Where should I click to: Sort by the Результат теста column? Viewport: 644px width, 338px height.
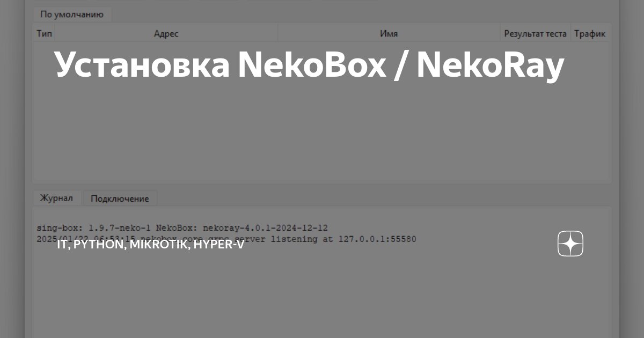(535, 33)
